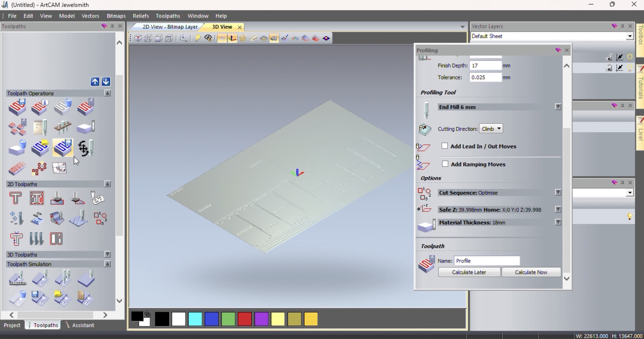Screen dimensions: 644x339
Task: Expand End Mill 6 mm tool section
Action: click(558, 107)
